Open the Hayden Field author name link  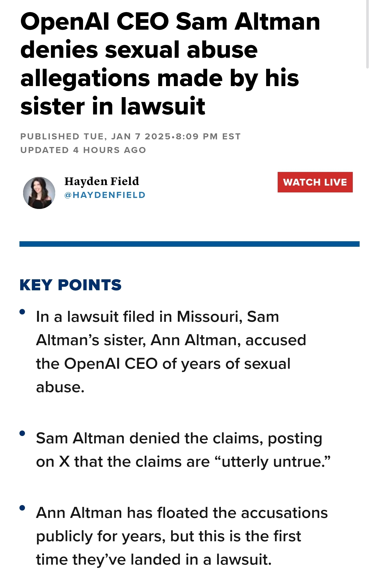(102, 181)
